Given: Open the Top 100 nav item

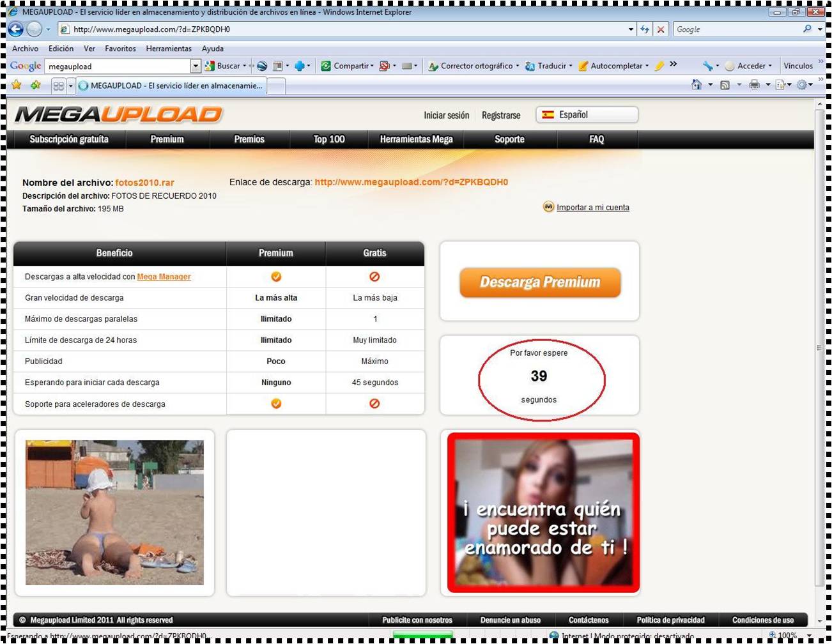Looking at the screenshot, I should point(329,139).
